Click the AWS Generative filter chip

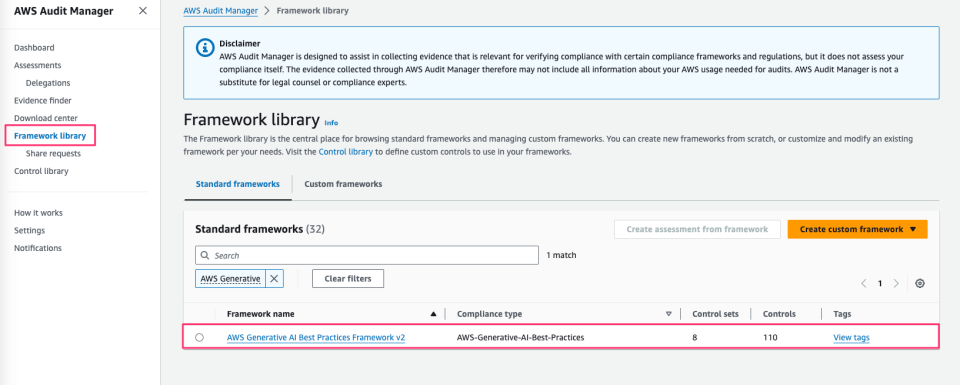click(x=231, y=278)
